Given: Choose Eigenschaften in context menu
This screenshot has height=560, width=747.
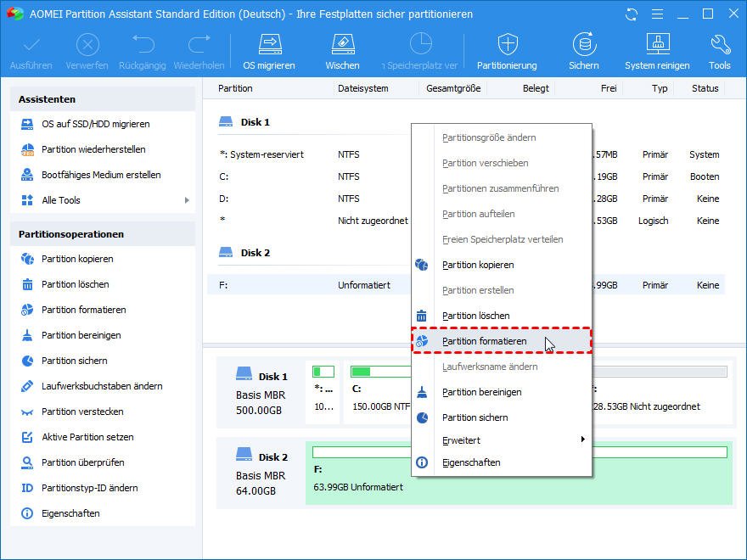Looking at the screenshot, I should 502,463.
